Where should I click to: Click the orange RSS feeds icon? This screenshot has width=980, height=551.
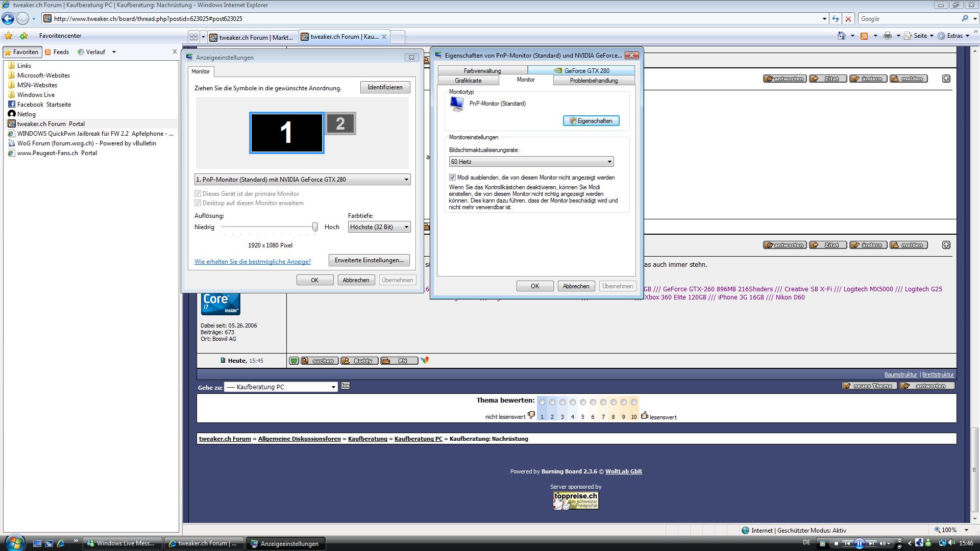(x=864, y=36)
